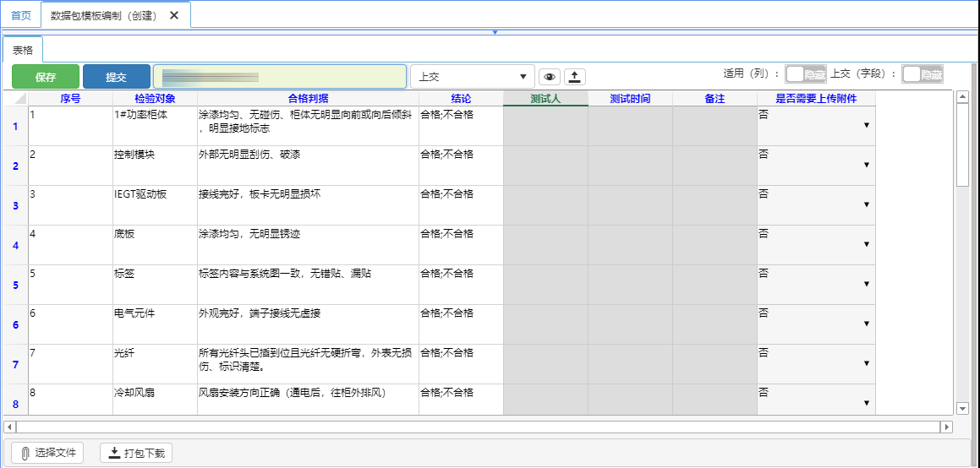Select the 结论 column header
The image size is (980, 468).
pyautogui.click(x=461, y=99)
